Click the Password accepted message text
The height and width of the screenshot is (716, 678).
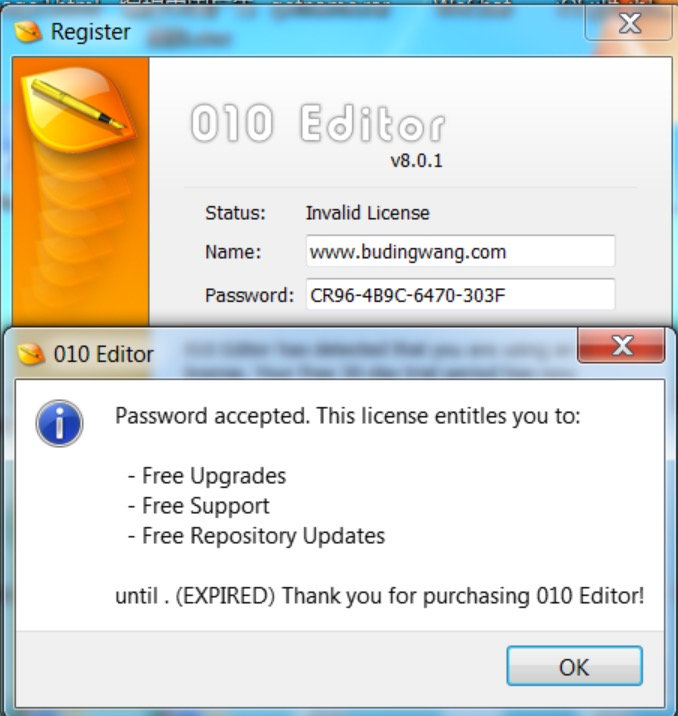tap(347, 416)
